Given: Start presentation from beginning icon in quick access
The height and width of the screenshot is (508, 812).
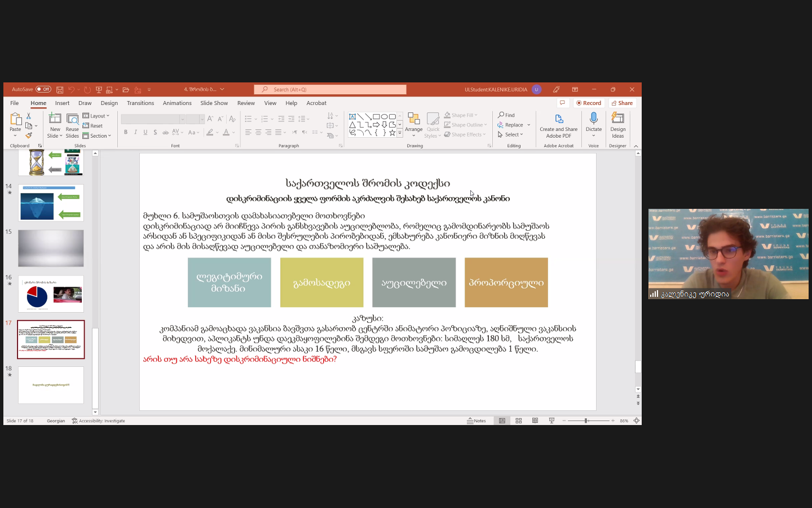Looking at the screenshot, I should click(99, 90).
